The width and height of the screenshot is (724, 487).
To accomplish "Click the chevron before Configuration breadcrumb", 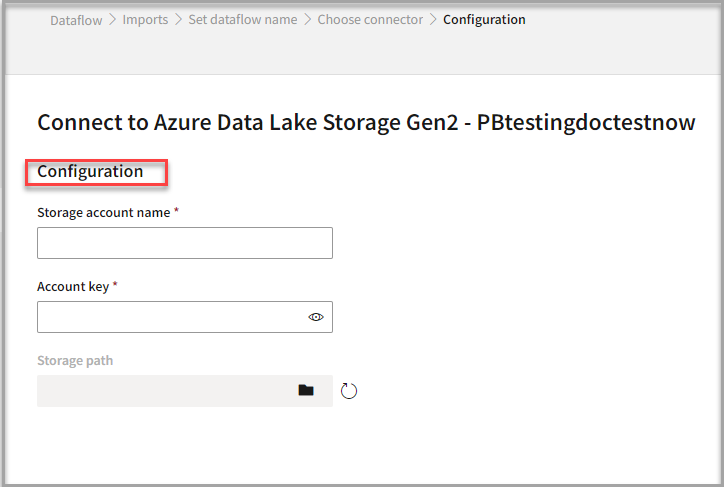I will point(433,20).
